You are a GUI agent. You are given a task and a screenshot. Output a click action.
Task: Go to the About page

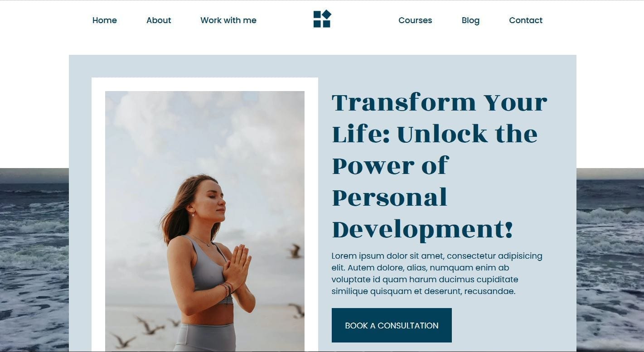coord(159,20)
